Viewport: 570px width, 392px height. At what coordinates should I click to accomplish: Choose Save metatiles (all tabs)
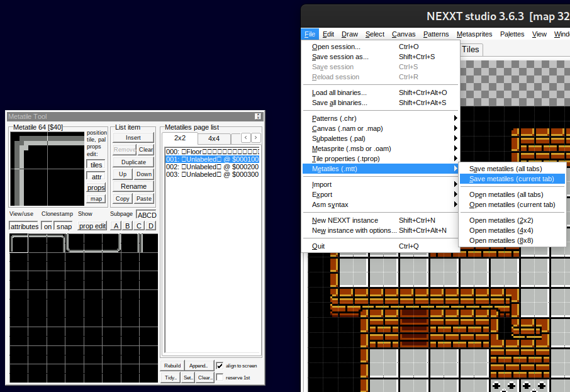click(x=512, y=169)
